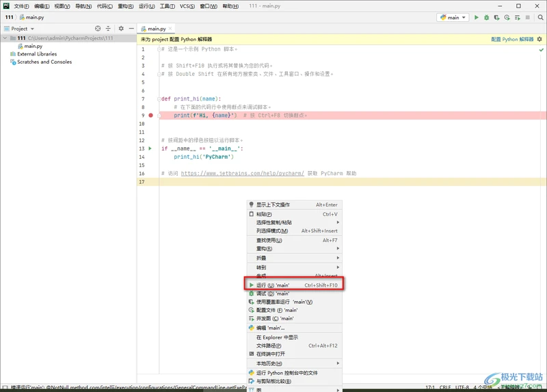This screenshot has width=547, height=392.
Task: Open the 编辑(E) menu
Action: (42, 6)
